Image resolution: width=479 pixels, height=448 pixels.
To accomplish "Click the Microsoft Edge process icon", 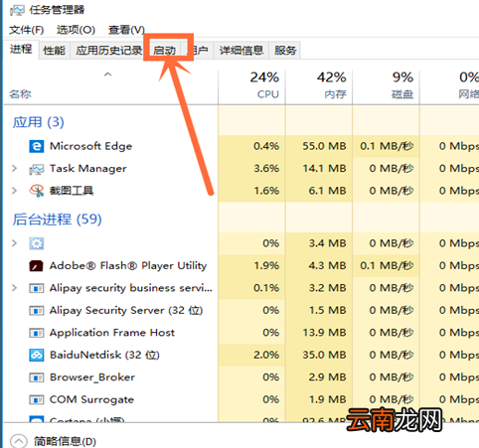I will 37,146.
